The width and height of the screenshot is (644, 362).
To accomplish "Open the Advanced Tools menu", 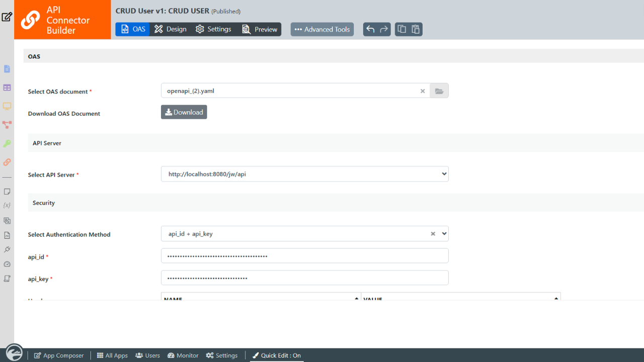I will pos(322,29).
